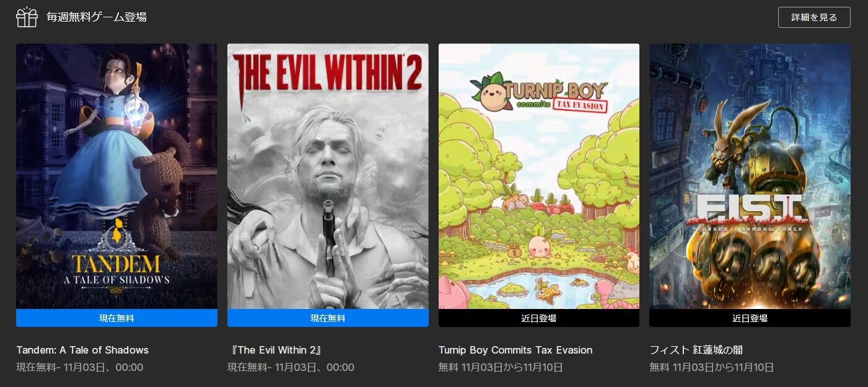The image size is (868, 387).
Task: Click the 現在無料 date text under Evil Within 2
Action: (x=291, y=367)
